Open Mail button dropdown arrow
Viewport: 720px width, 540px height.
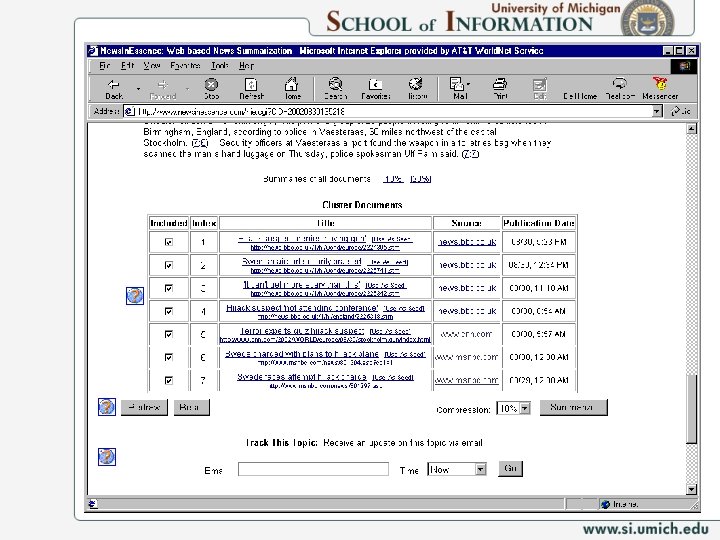(x=468, y=84)
